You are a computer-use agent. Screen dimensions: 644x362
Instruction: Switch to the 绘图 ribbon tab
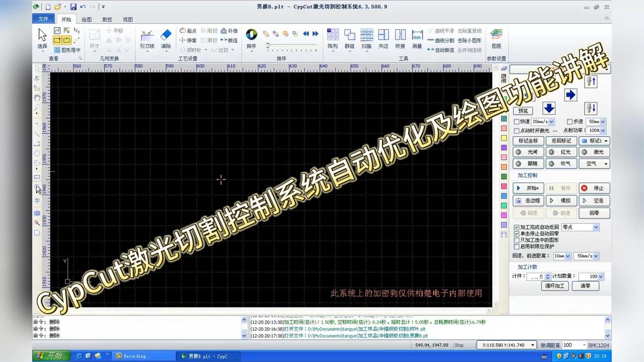click(86, 19)
